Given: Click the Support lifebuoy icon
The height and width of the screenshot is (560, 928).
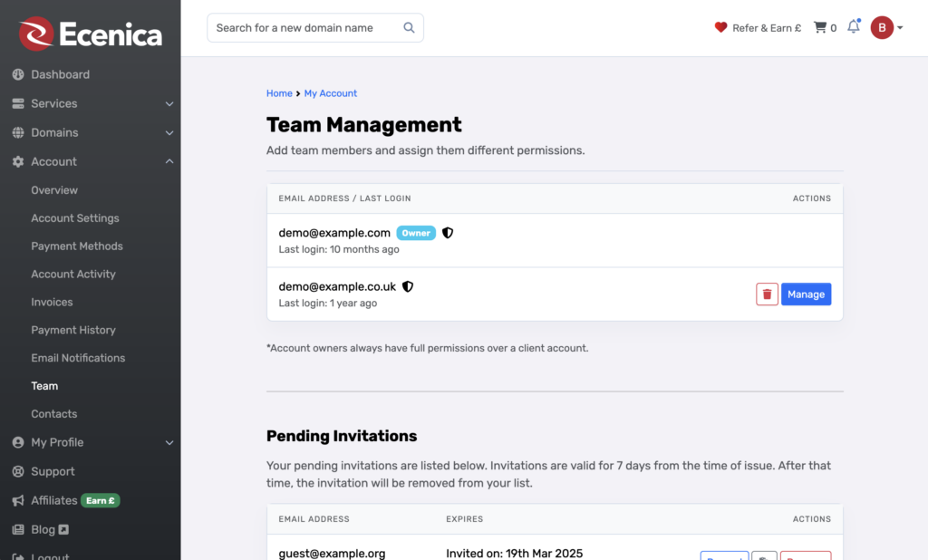Looking at the screenshot, I should (18, 471).
